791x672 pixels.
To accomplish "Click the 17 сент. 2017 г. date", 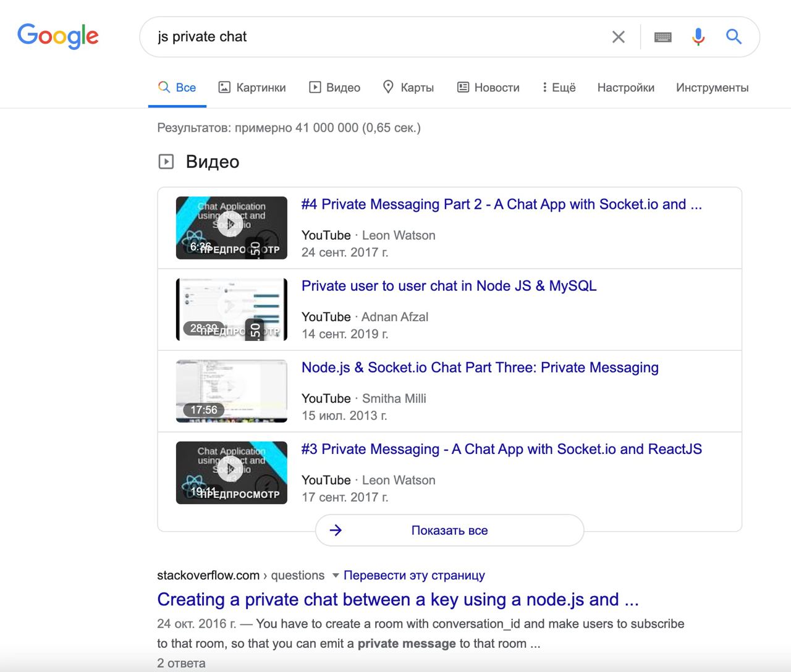I will (x=345, y=497).
